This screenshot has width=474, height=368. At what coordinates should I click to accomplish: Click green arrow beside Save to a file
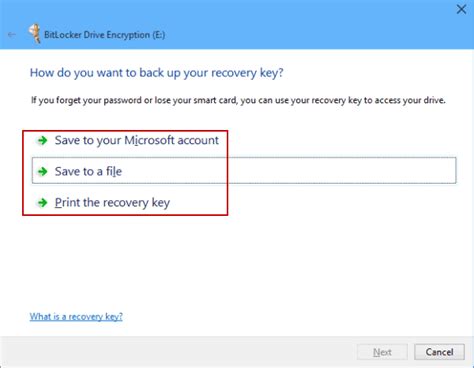(42, 172)
